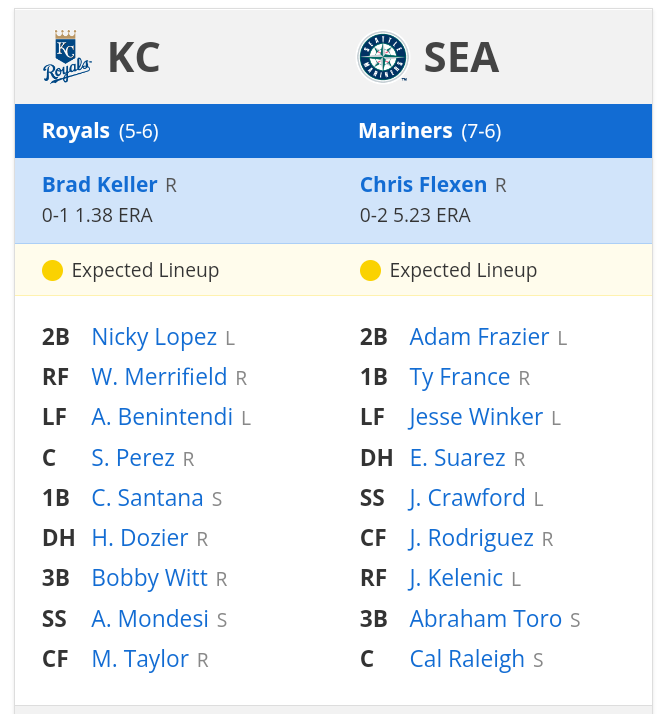
Task: Click the yellow Expected Lineup dot for Royals
Action: tap(52, 270)
